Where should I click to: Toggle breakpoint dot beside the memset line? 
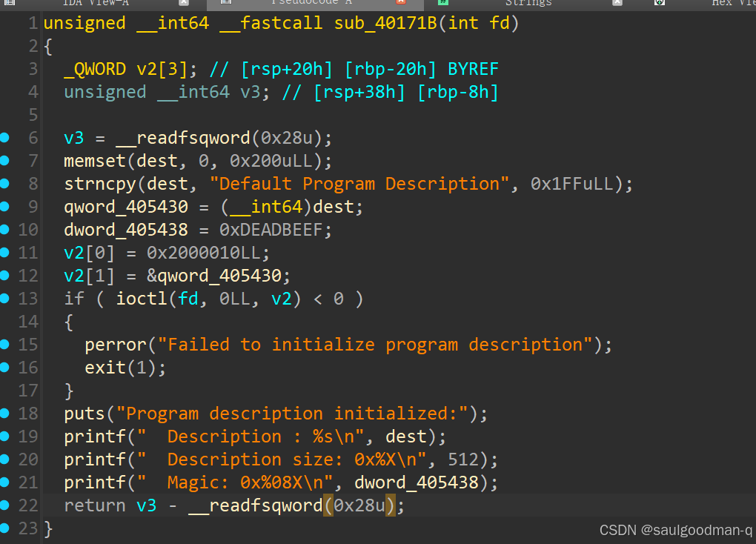[4, 161]
